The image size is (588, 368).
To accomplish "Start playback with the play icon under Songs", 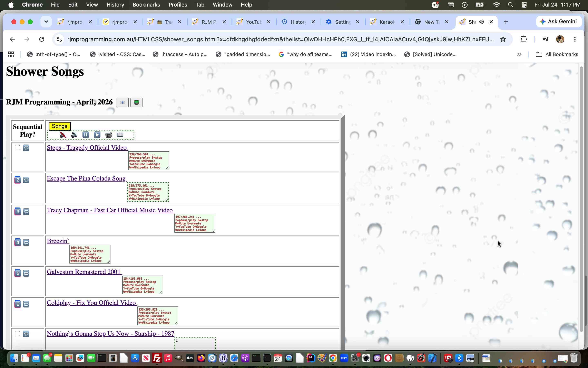I will [97, 135].
